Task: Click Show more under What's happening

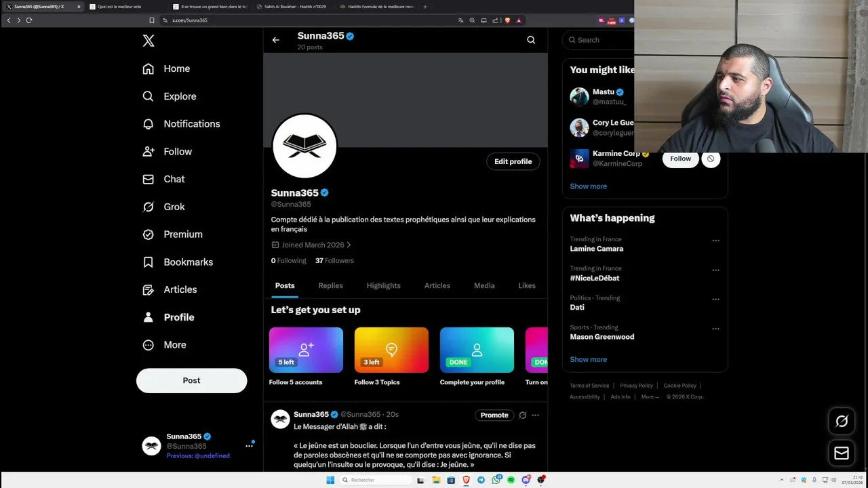Action: pyautogui.click(x=588, y=360)
